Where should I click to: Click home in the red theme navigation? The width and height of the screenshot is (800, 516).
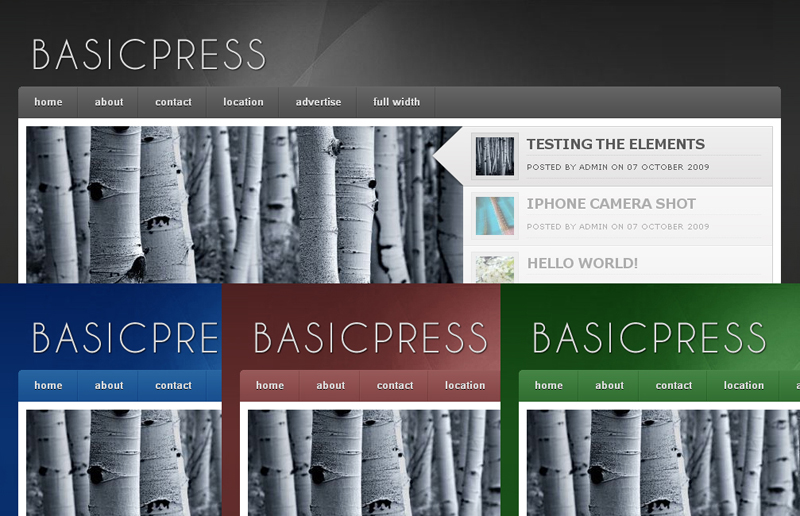coord(269,386)
